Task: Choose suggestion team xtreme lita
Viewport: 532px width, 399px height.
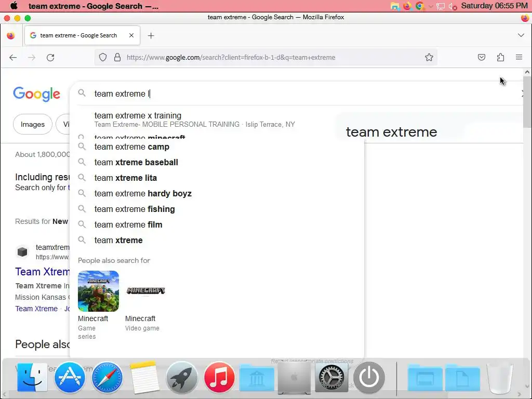Action: tap(217, 178)
